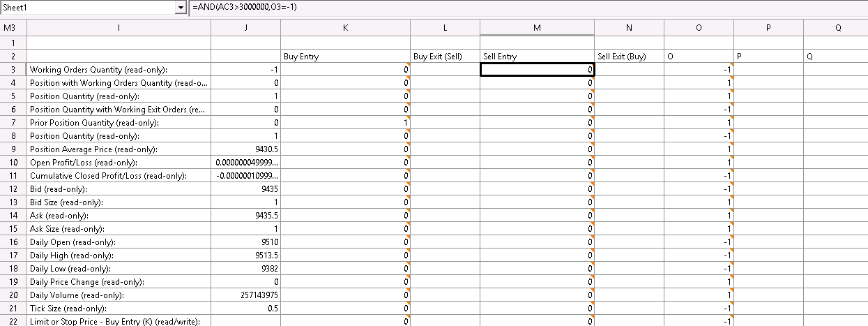Select the Buy Entry header cell
Image resolution: width=868 pixels, height=326 pixels.
tap(345, 57)
